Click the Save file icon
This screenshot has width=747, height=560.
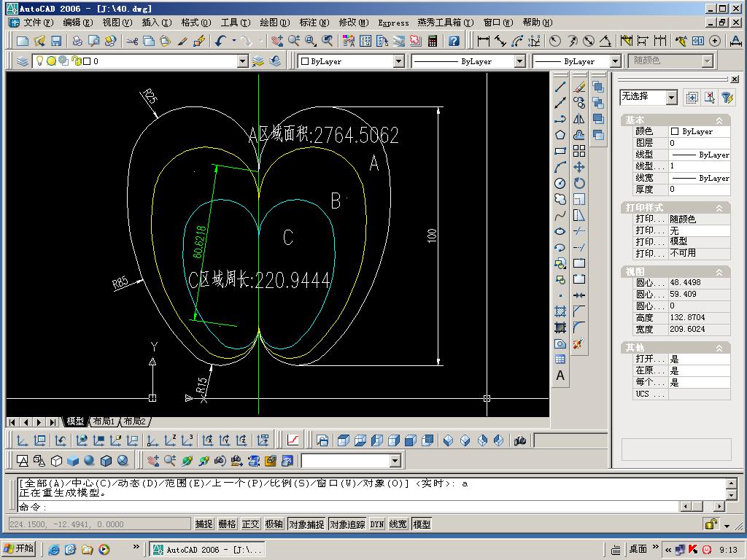(56, 41)
